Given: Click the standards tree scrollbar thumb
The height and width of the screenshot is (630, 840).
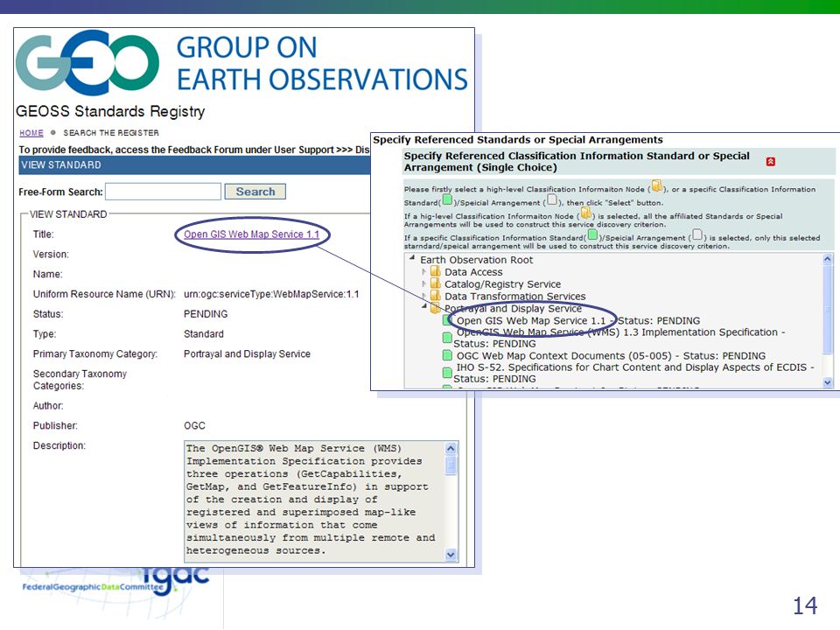Looking at the screenshot, I should [827, 309].
